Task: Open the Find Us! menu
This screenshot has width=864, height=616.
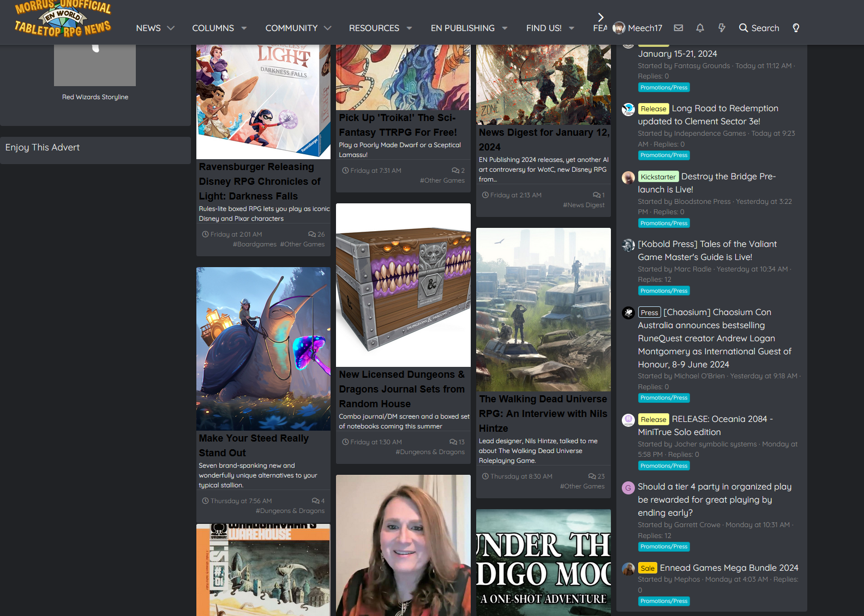Action: pos(543,28)
